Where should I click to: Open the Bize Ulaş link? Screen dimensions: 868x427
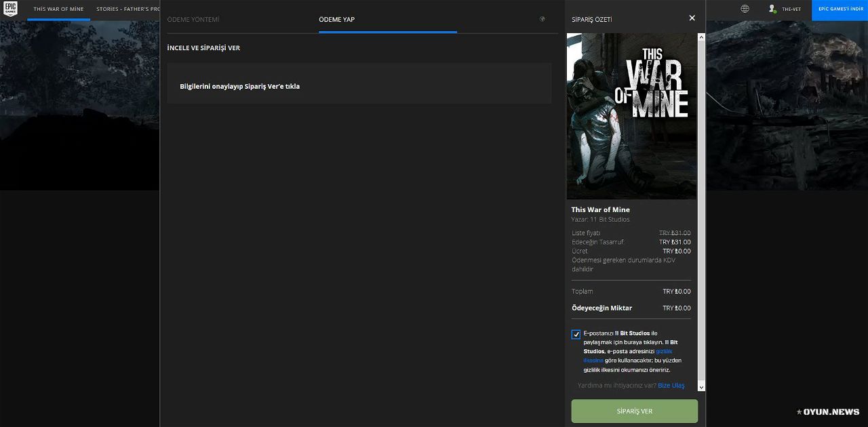coord(671,386)
